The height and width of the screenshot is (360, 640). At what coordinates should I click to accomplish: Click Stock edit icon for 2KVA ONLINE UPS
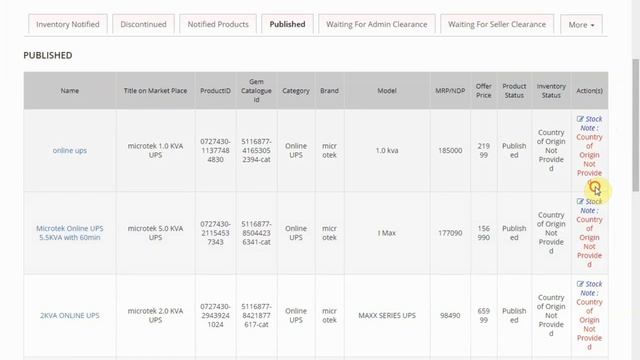click(580, 284)
